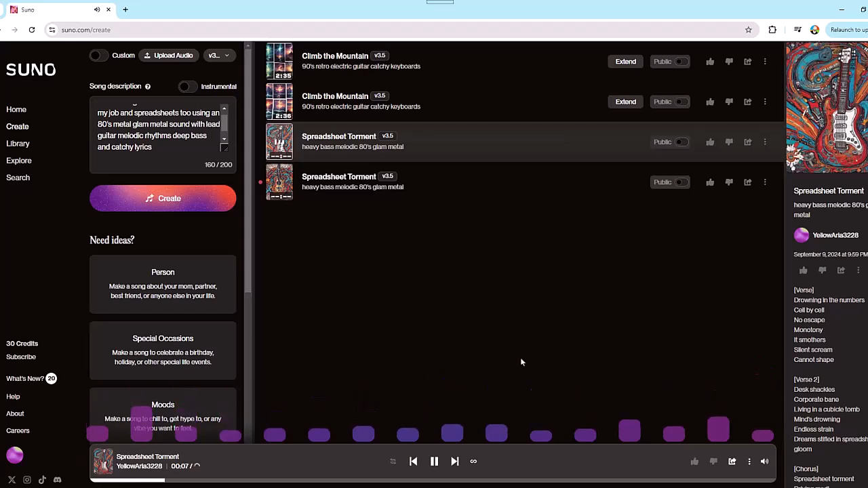Share the second Spreadsheet Torment song
This screenshot has width=868, height=488.
747,182
